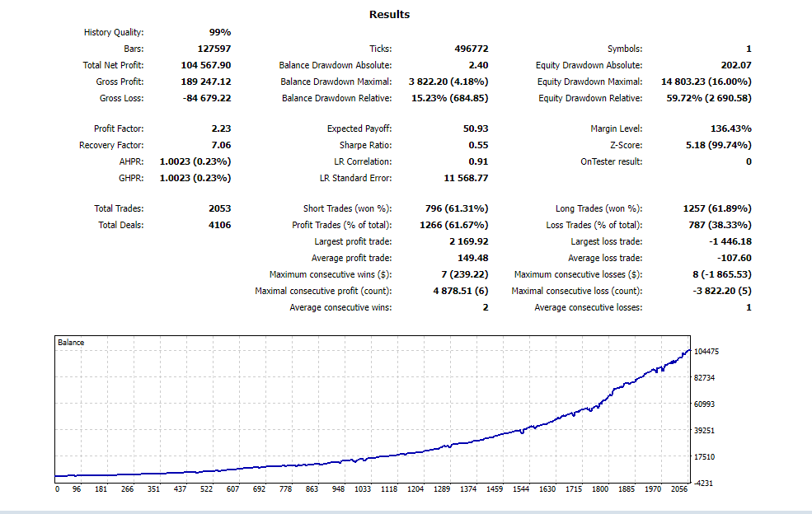The height and width of the screenshot is (514, 812).
Task: Click LR Standard Error value 11 568.77
Action: coord(466,178)
